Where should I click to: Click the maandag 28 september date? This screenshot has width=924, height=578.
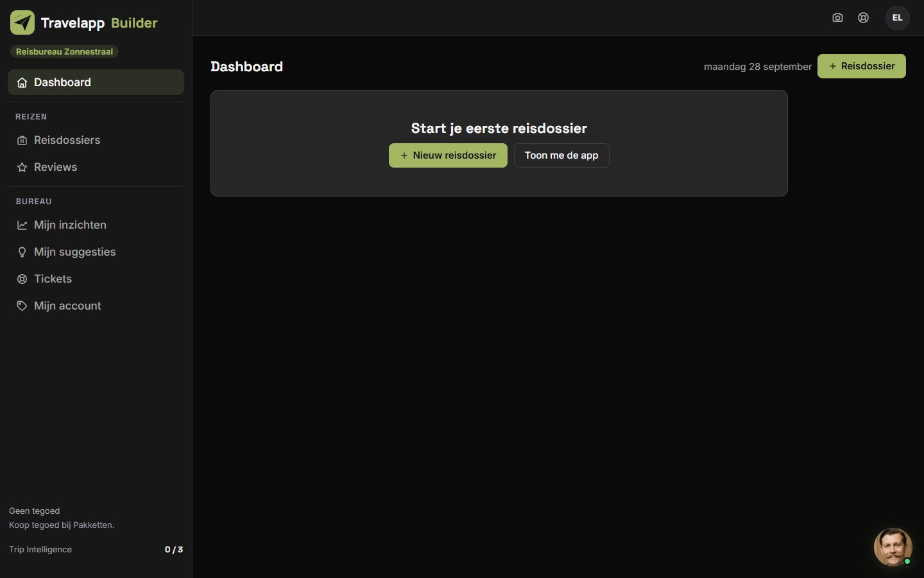(x=758, y=67)
